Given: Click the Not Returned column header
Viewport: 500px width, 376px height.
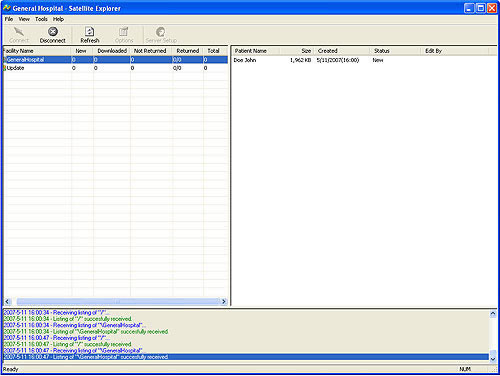Looking at the screenshot, I should [151, 51].
